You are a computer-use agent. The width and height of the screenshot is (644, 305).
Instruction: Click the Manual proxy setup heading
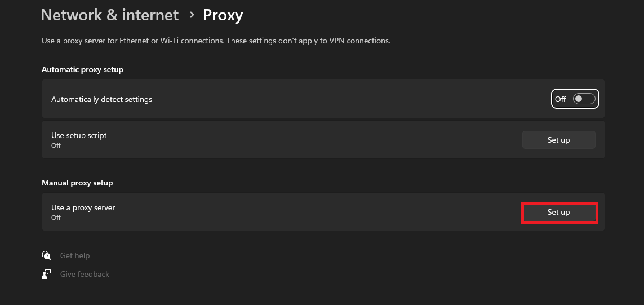tap(77, 183)
